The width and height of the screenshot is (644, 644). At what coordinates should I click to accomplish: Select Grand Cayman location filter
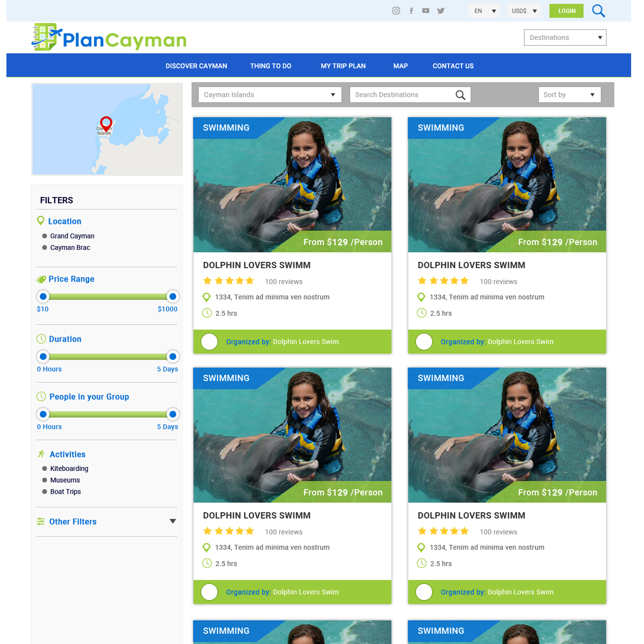(68, 236)
